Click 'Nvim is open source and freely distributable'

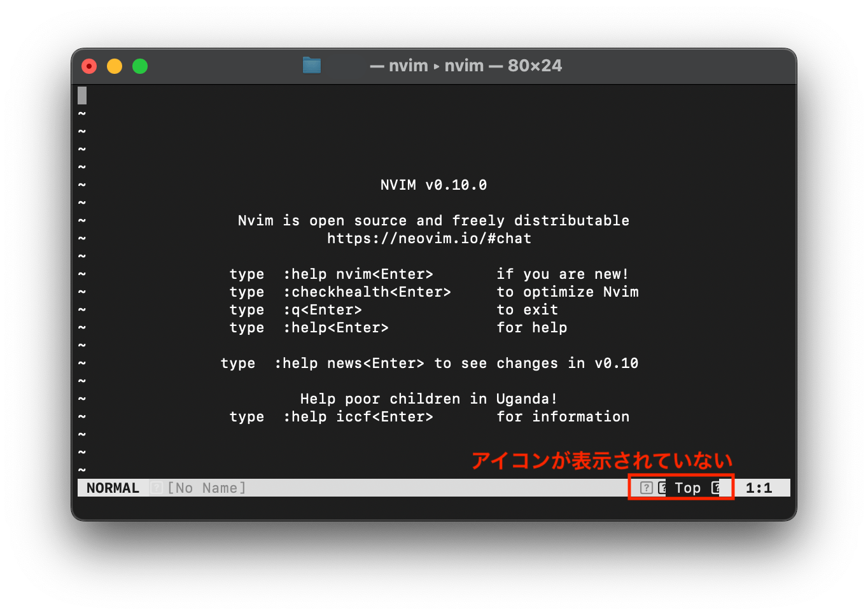(x=433, y=220)
